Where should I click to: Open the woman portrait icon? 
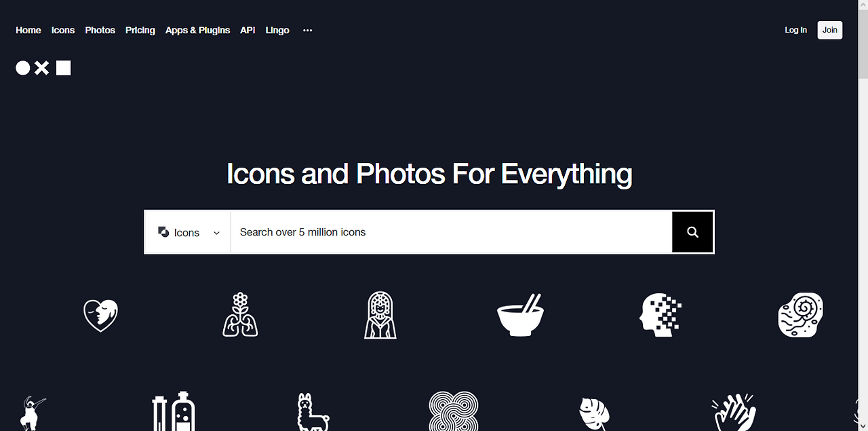pos(380,315)
